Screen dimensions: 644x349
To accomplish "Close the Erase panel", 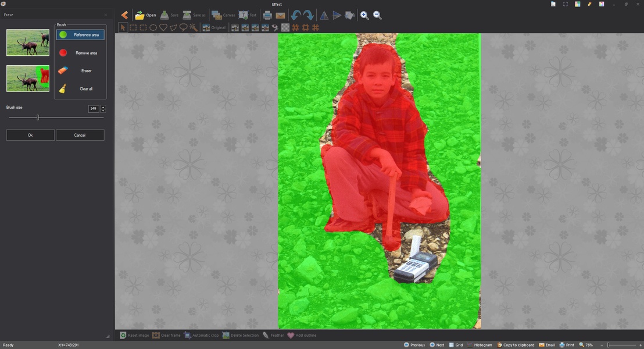I will (106, 15).
